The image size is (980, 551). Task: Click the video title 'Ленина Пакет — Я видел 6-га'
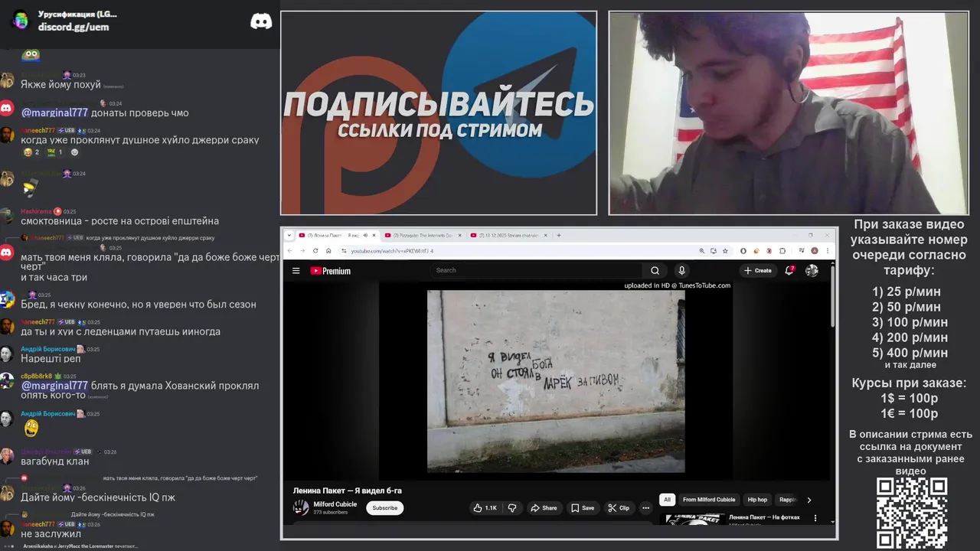(x=348, y=491)
